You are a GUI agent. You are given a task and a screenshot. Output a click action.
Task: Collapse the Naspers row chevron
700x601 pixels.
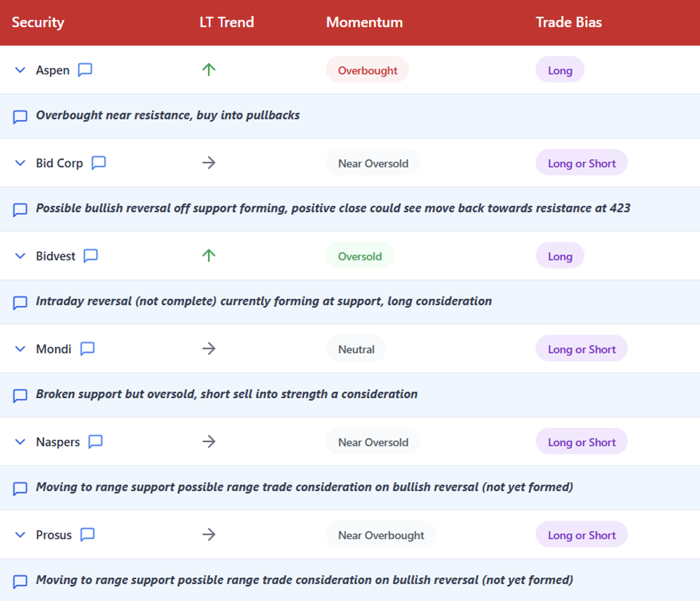point(20,442)
